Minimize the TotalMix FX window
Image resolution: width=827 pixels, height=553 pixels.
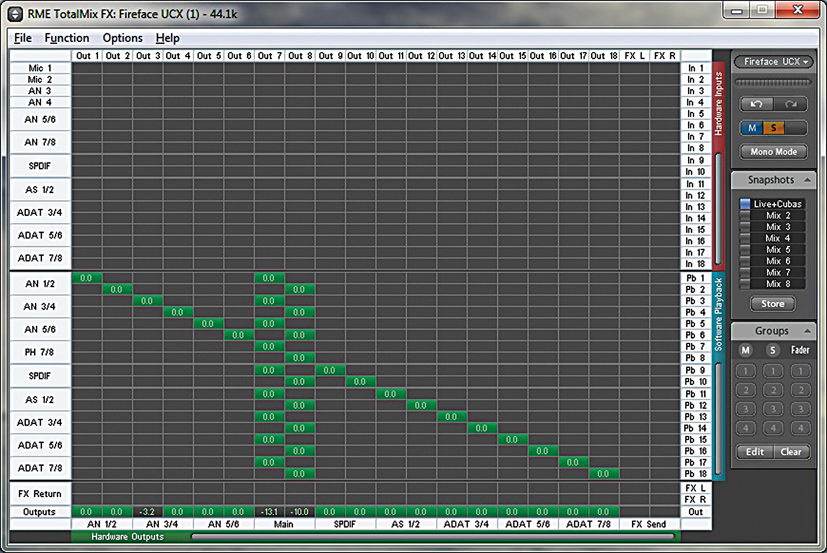coord(737,10)
